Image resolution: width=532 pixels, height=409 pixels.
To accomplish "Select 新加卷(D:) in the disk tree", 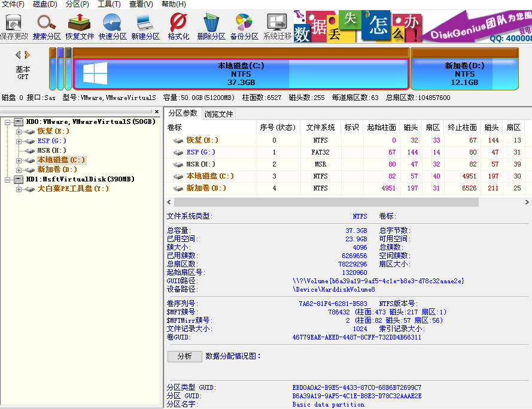I will (57, 169).
